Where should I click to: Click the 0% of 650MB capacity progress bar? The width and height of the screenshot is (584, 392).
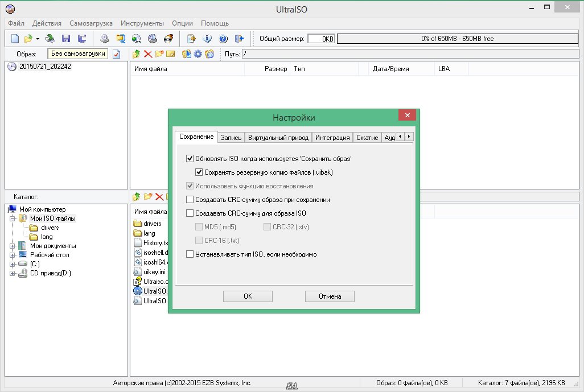pyautogui.click(x=458, y=39)
